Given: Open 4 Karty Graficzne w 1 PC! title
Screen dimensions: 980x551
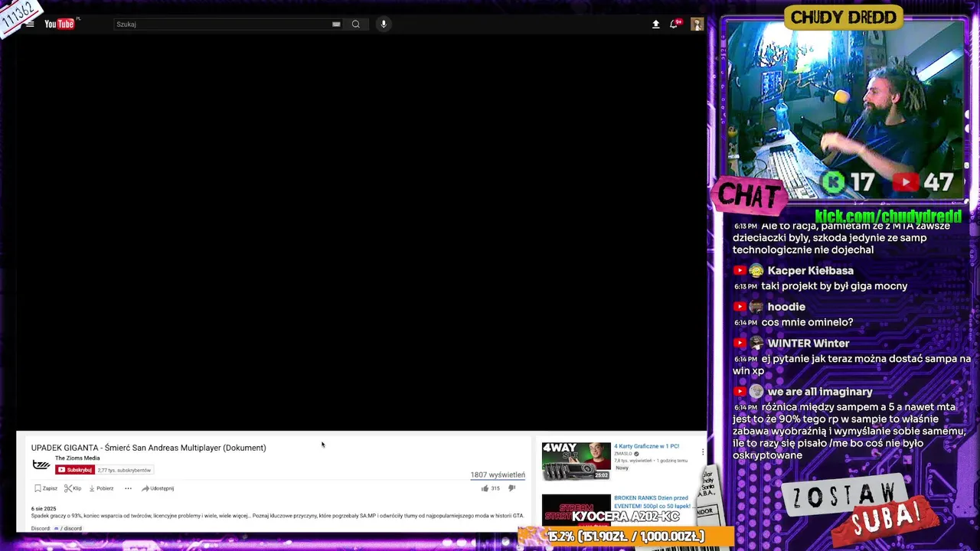Looking at the screenshot, I should click(646, 446).
